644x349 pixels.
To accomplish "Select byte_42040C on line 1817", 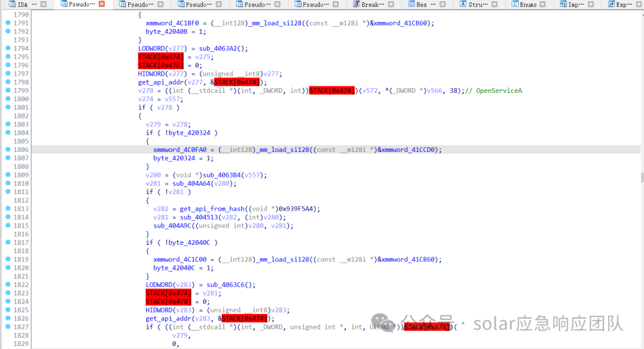I will point(190,243).
